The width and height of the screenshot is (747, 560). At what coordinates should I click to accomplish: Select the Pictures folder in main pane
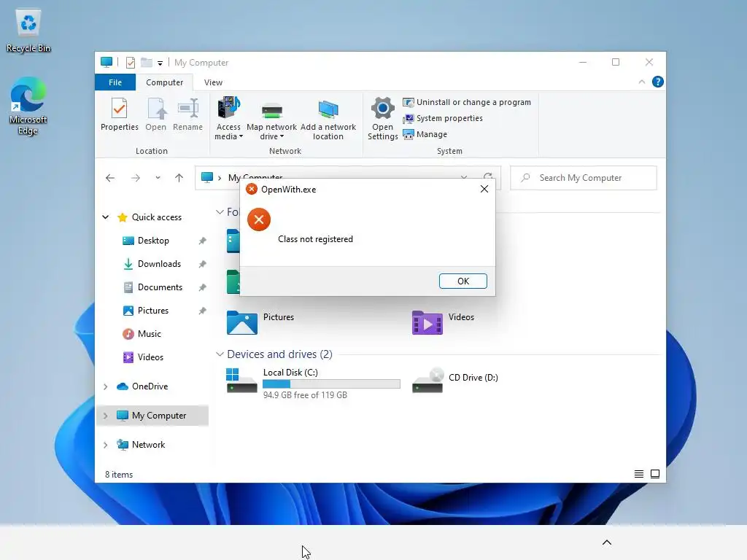coord(260,322)
